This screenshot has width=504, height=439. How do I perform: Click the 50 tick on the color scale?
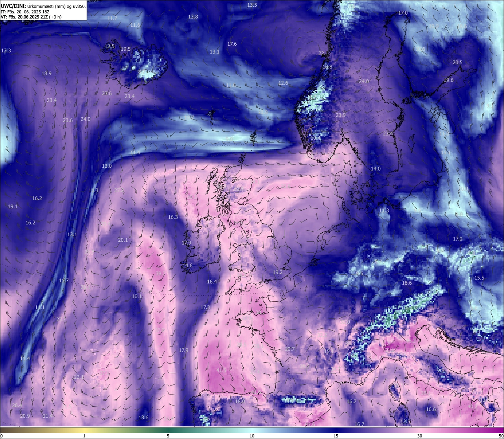pyautogui.click(x=501, y=436)
